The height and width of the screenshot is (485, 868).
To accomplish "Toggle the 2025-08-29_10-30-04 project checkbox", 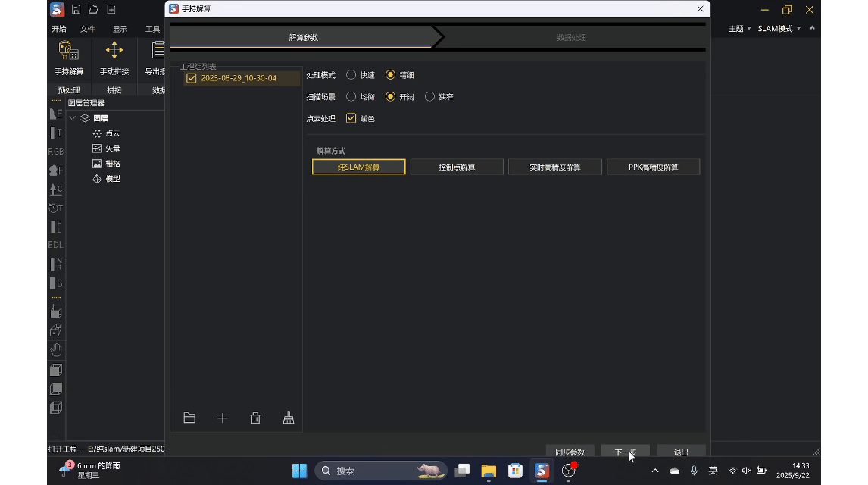I will 192,78.
